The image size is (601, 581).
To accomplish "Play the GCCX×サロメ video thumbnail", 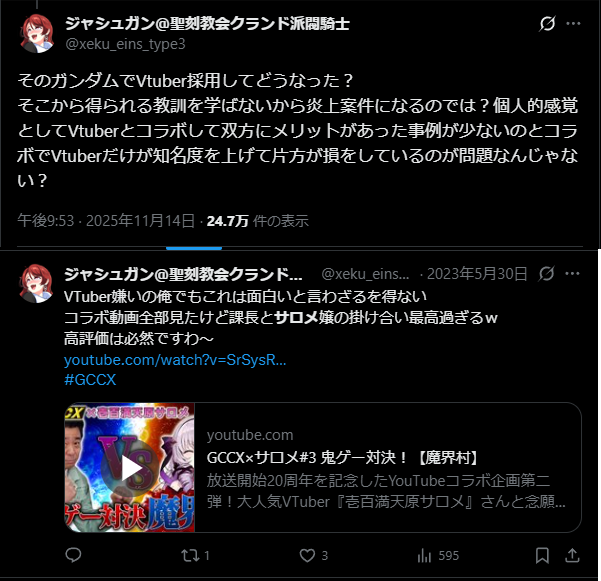I will pyautogui.click(x=131, y=468).
